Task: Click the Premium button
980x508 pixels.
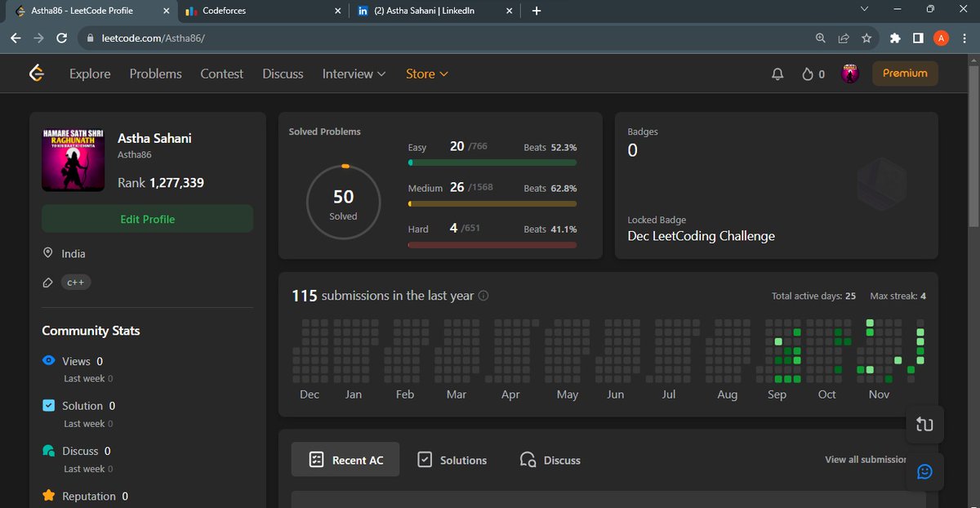Action: 905,74
